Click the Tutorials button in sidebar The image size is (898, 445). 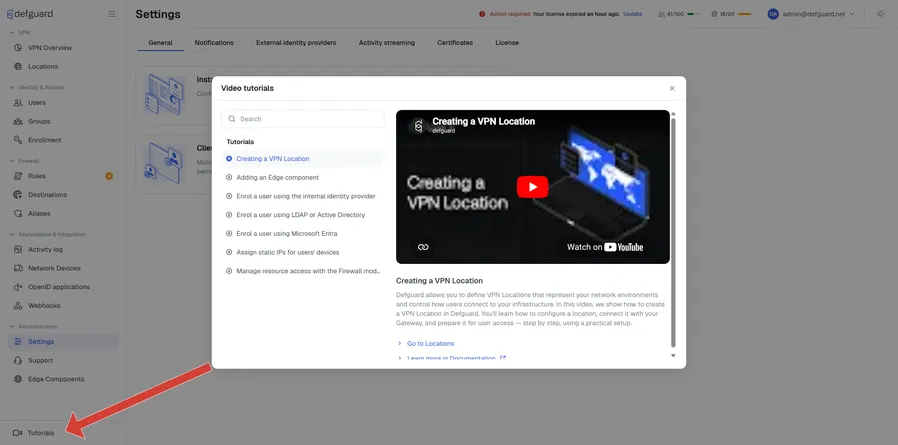pos(33,433)
